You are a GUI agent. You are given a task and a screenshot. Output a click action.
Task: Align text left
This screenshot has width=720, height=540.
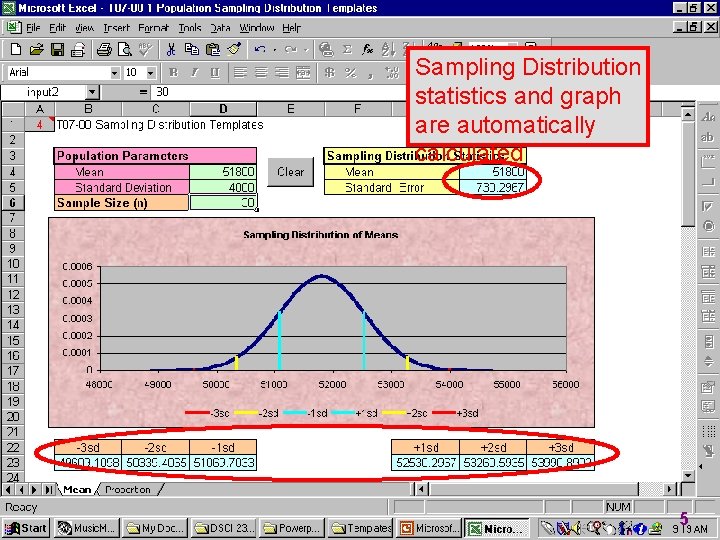click(240, 73)
